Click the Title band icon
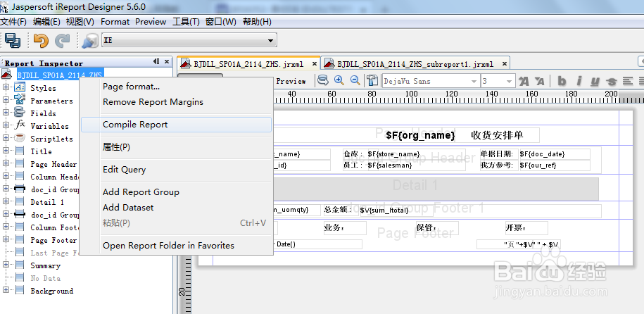 [19, 151]
